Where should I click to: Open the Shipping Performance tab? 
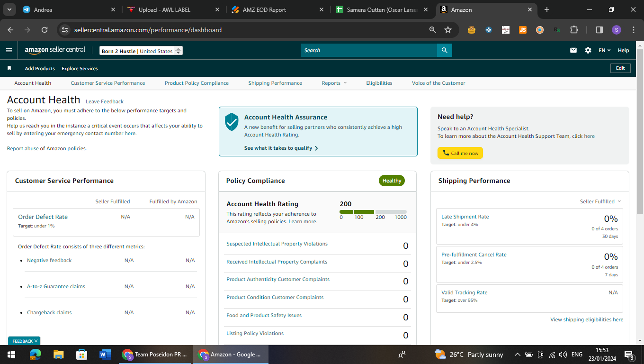pyautogui.click(x=275, y=83)
